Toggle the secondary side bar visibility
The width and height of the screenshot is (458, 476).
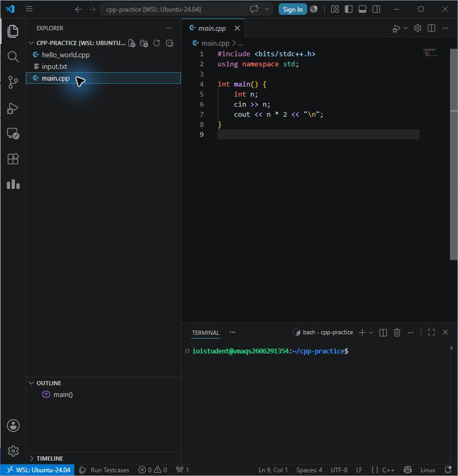click(x=376, y=10)
